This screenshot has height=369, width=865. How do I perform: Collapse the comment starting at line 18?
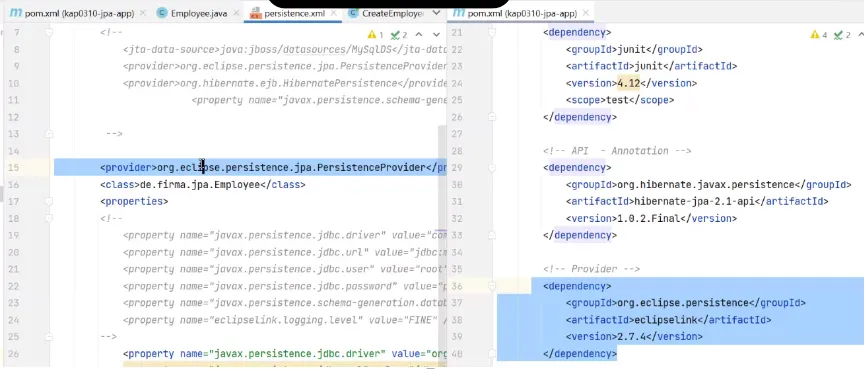49,218
